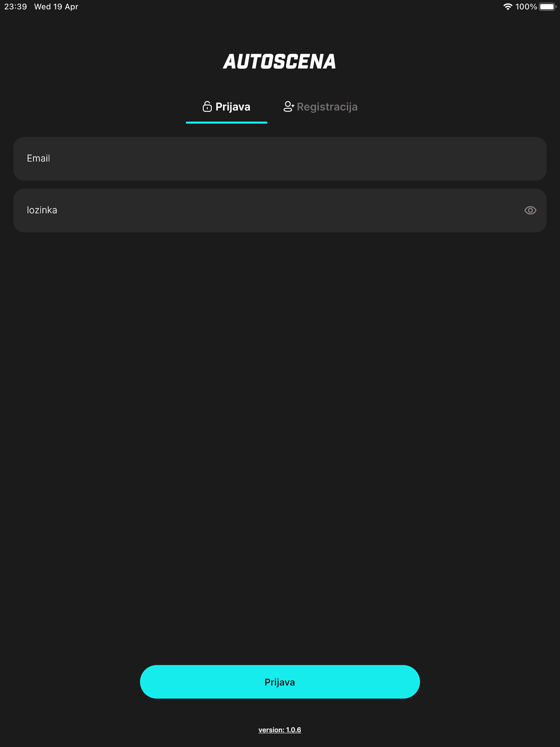Screen dimensions: 560x747
Task: Click the right end of Email field
Action: (x=527, y=159)
